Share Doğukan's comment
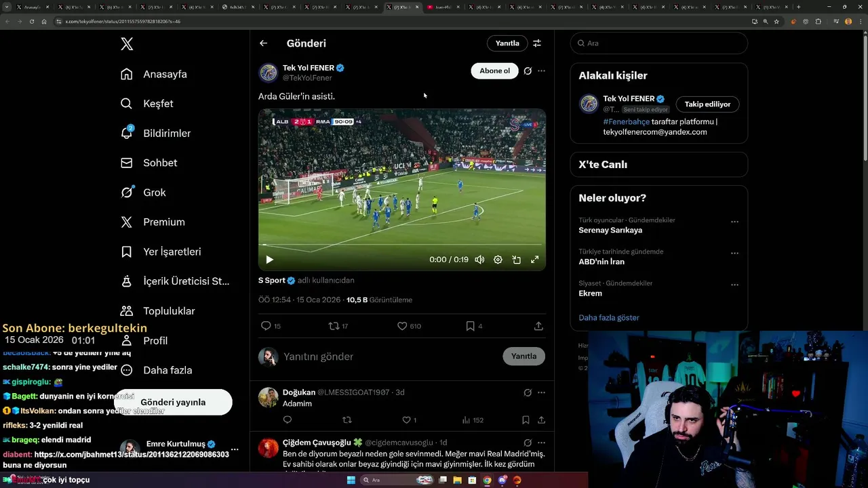This screenshot has height=488, width=868. tap(540, 420)
